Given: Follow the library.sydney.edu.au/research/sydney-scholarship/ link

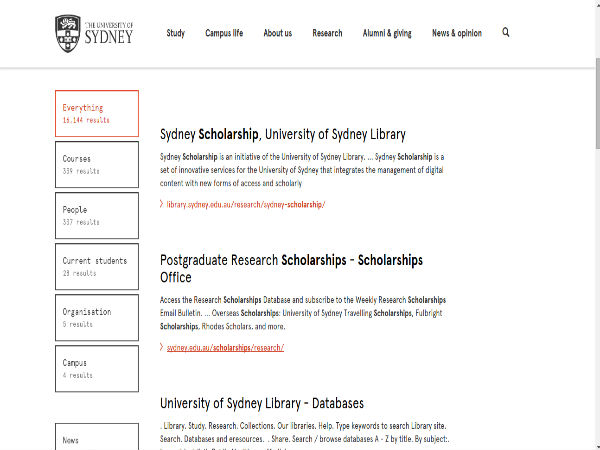Looking at the screenshot, I should point(246,204).
